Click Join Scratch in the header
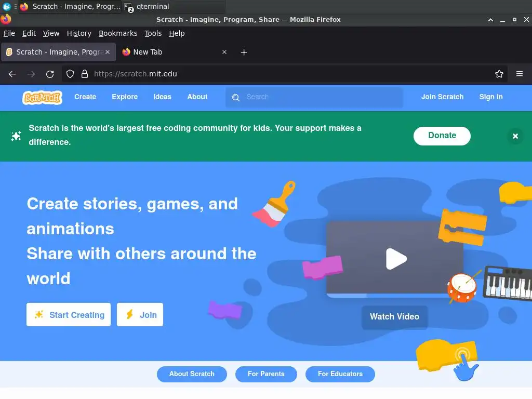Screen dimensions: 532x399 pyautogui.click(x=442, y=97)
